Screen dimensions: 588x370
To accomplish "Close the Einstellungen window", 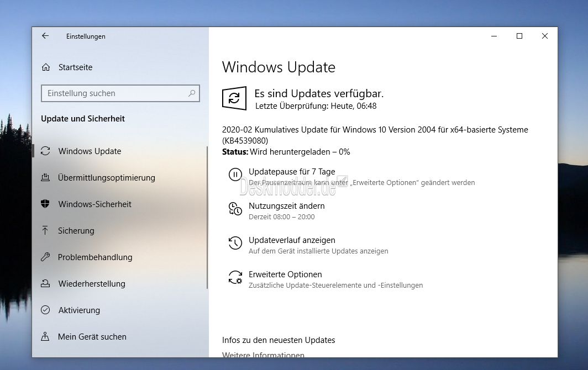I will [x=545, y=36].
